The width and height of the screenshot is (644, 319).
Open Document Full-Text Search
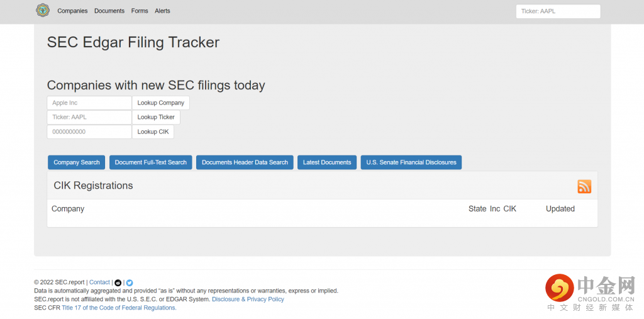(x=151, y=162)
